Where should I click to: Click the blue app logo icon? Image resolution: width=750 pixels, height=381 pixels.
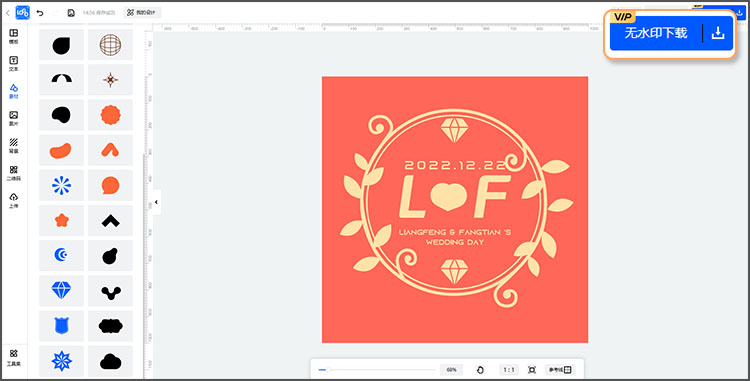22,13
